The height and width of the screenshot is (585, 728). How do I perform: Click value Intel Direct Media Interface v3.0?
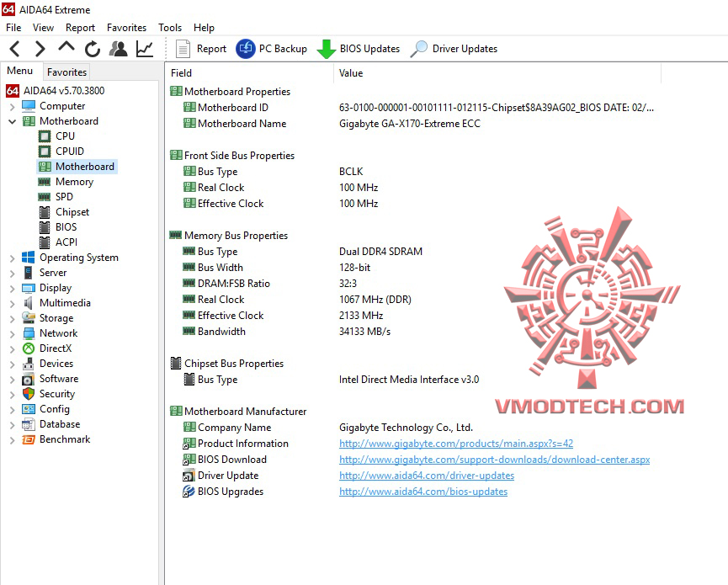[409, 380]
